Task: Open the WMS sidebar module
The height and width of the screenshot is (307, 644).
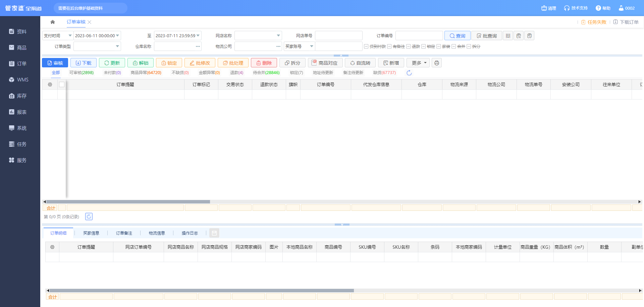Action: coord(18,80)
